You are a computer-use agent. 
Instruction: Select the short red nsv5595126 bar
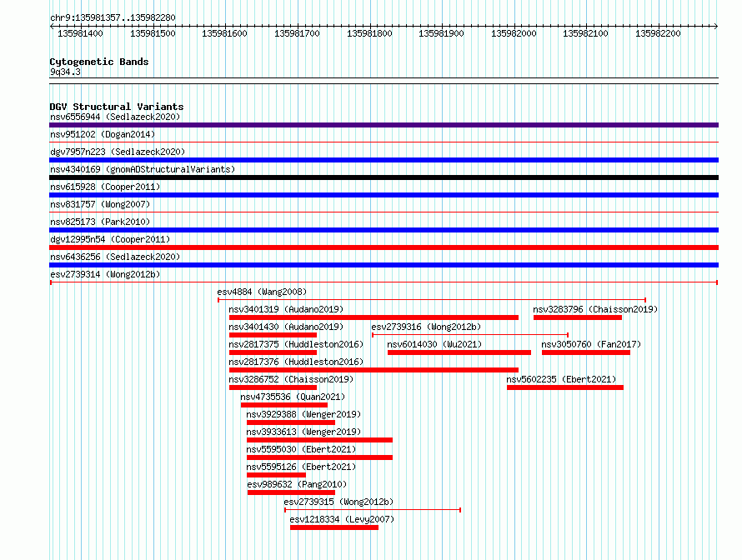(276, 475)
